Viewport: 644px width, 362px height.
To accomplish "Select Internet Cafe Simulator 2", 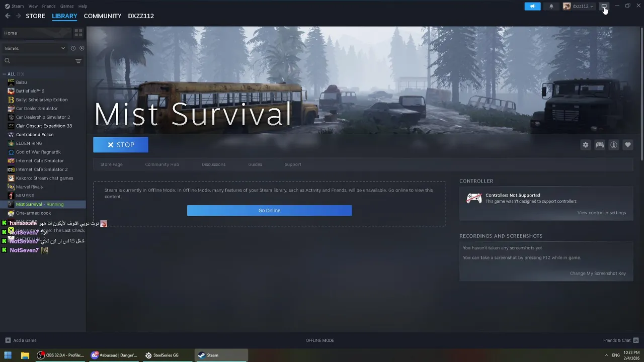I will pyautogui.click(x=43, y=169).
